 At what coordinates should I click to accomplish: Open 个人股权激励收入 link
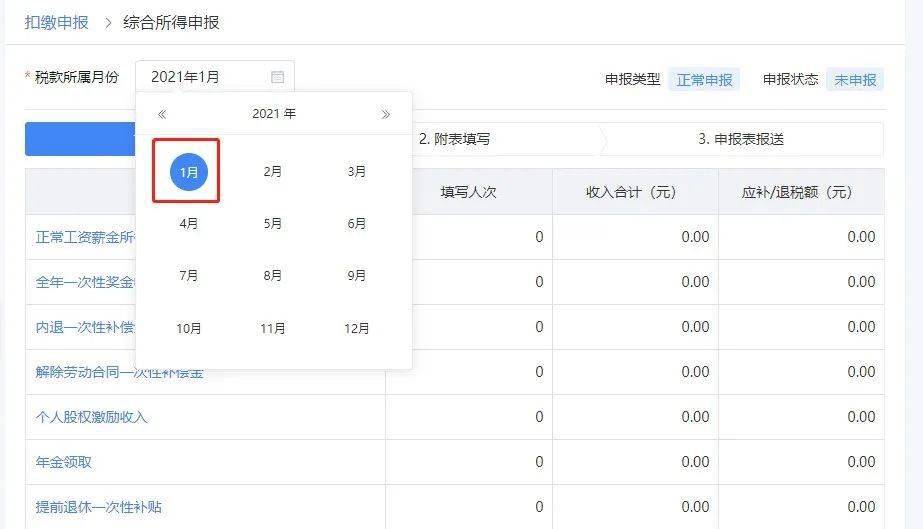[x=91, y=417]
